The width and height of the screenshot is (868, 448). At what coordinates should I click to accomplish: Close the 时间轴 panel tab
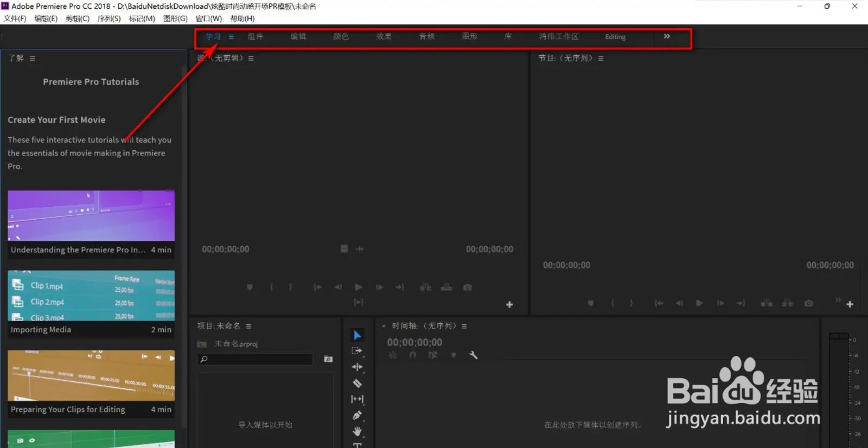tap(384, 327)
